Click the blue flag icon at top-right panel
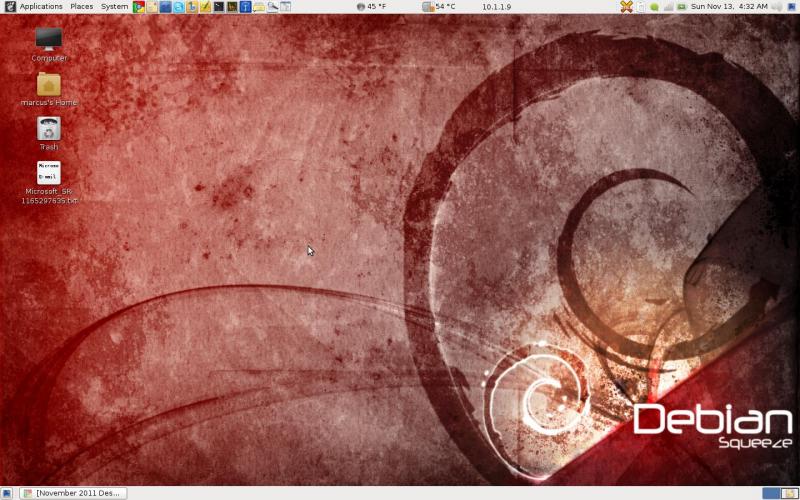 pyautogui.click(x=792, y=7)
